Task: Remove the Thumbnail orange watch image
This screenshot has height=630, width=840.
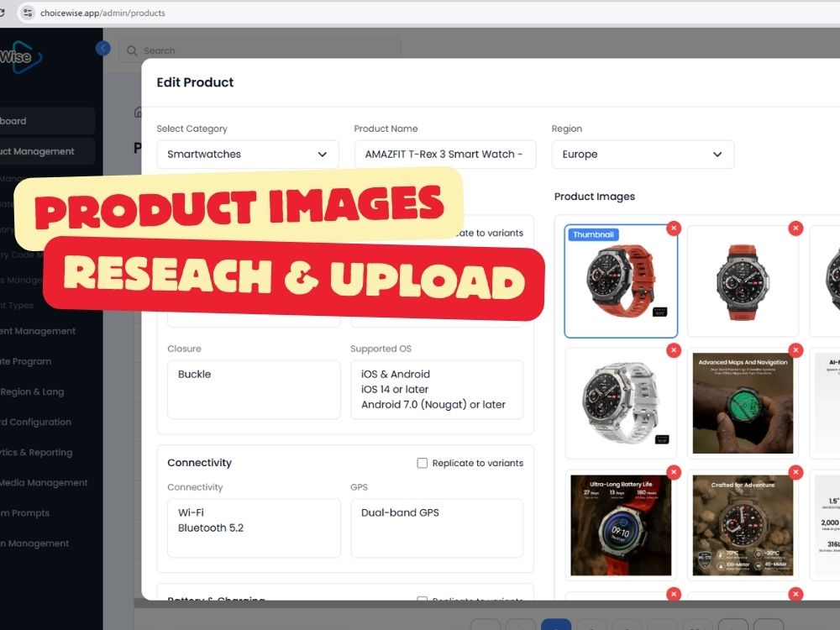Action: [x=674, y=228]
